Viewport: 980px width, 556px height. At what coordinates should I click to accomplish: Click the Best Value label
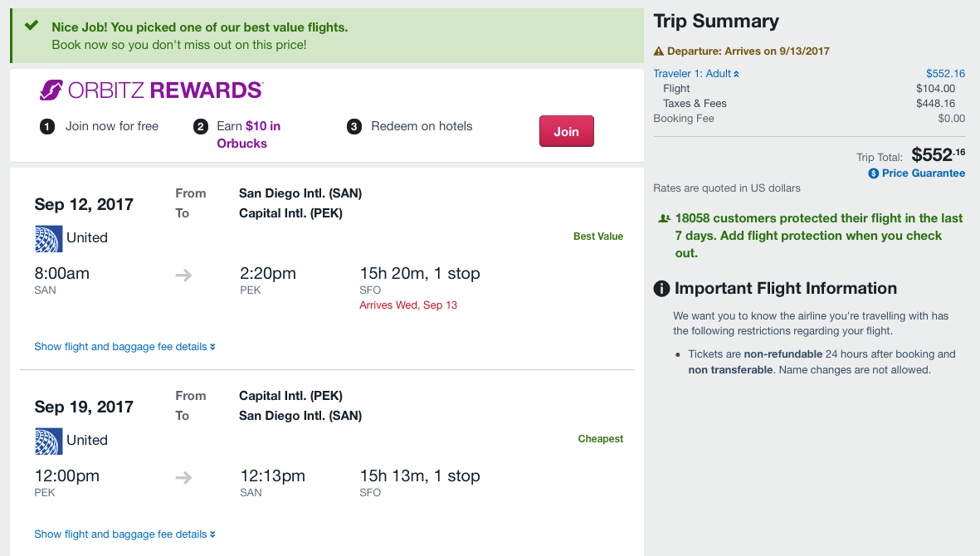click(x=597, y=237)
